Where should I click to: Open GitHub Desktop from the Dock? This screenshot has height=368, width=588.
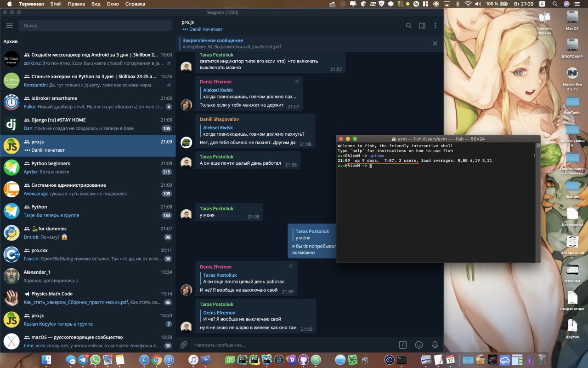pyautogui.click(x=303, y=360)
